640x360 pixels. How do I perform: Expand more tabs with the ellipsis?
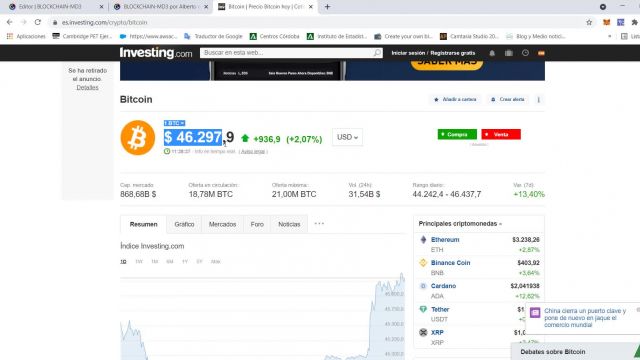point(319,224)
